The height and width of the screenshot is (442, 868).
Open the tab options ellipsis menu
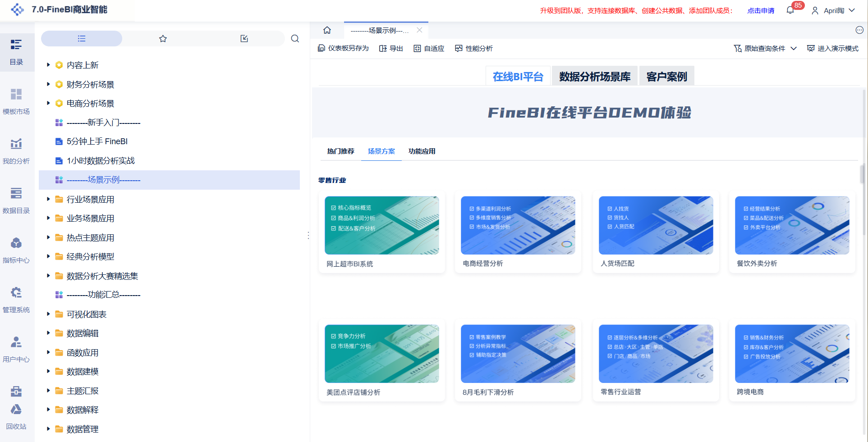[859, 30]
